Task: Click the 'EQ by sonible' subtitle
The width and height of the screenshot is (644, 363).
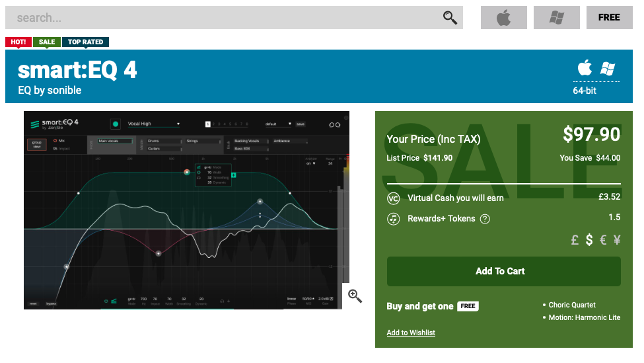Action: pos(50,91)
